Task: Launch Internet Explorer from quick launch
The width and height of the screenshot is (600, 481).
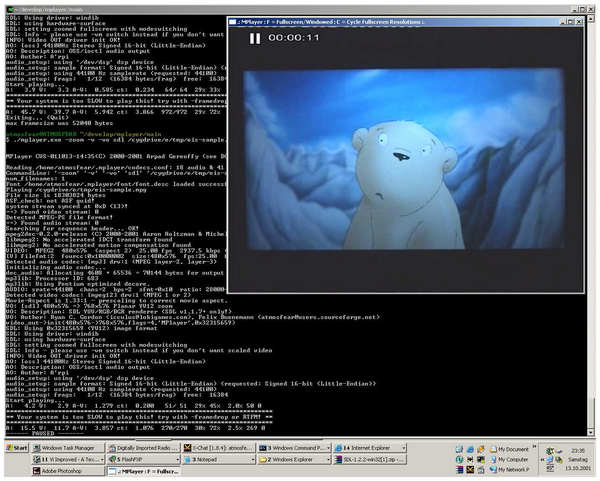Action: 470,449
